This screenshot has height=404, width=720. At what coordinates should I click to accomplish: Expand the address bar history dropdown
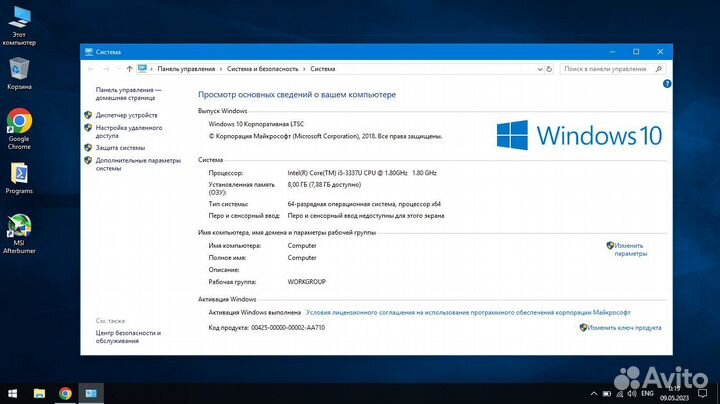[x=540, y=69]
